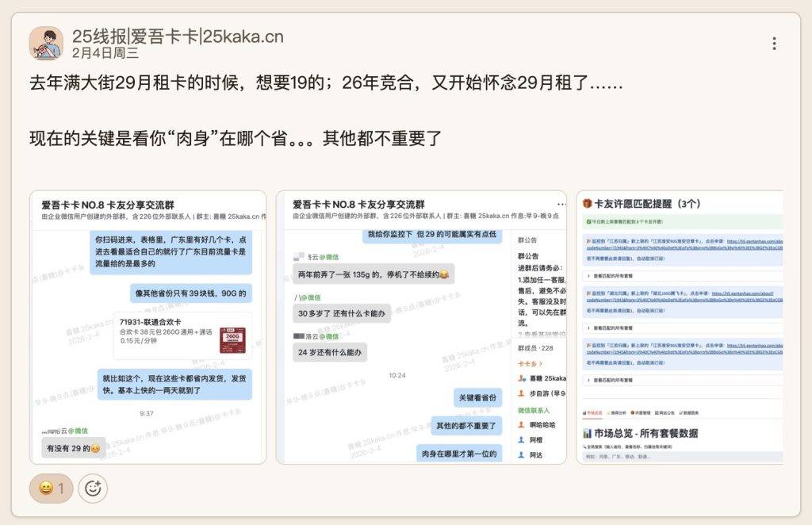Click the gift icon beside 卡友许愿匹配提醒
The height and width of the screenshot is (525, 812).
585,203
